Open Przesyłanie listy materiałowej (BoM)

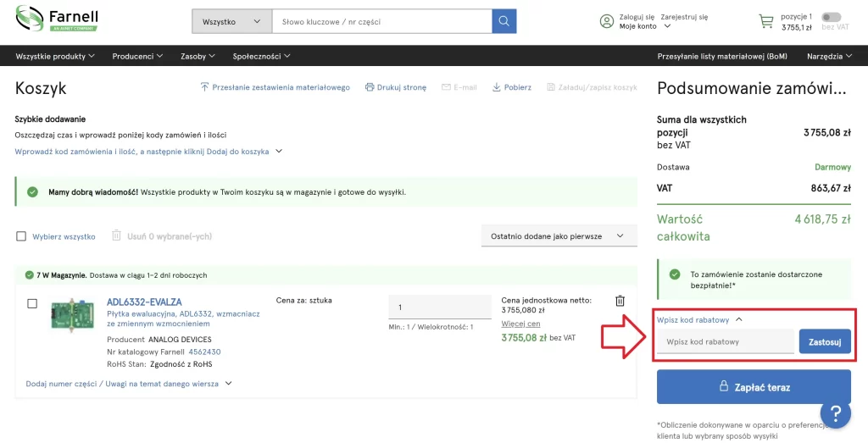tap(722, 56)
